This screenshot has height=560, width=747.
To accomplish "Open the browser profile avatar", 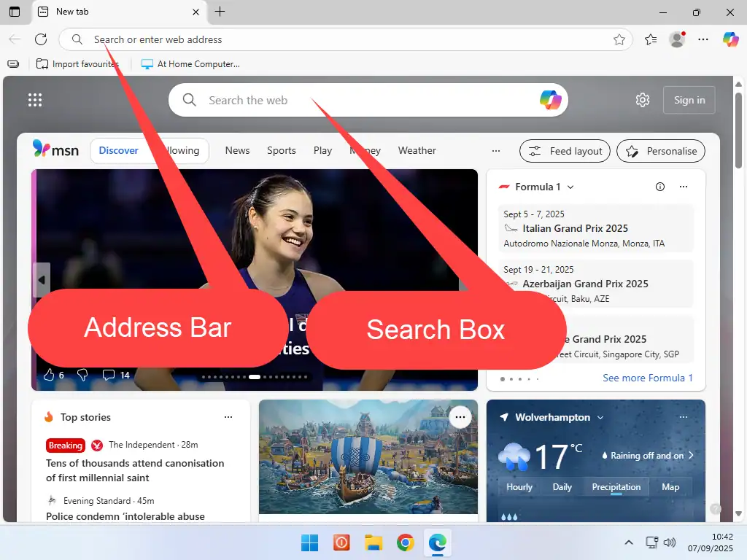I will 677,39.
